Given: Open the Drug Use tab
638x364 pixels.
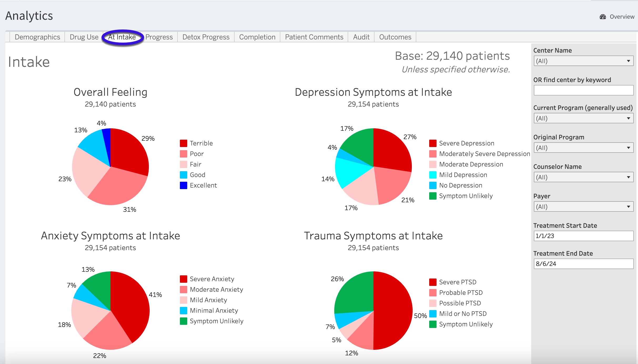Looking at the screenshot, I should (84, 37).
